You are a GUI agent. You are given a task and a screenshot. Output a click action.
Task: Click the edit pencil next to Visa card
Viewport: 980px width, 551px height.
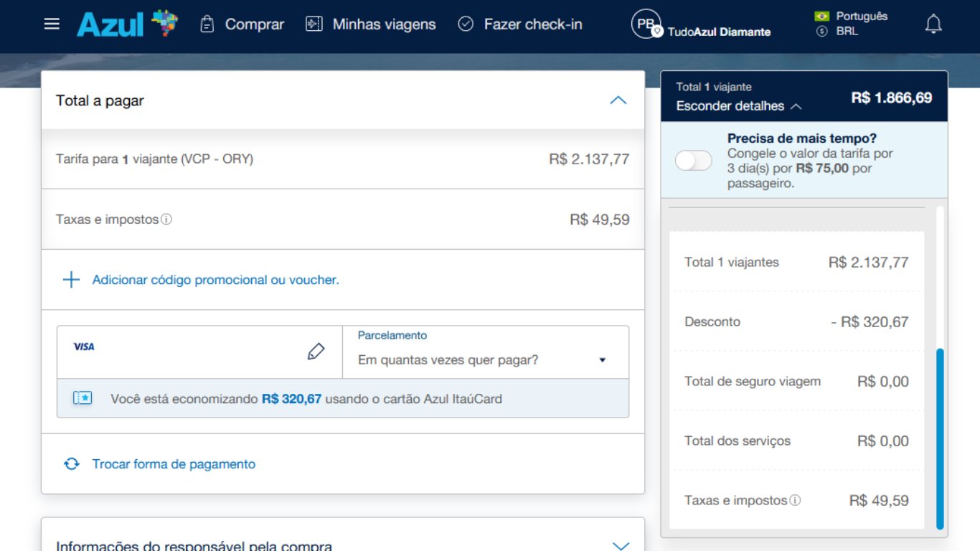(316, 352)
